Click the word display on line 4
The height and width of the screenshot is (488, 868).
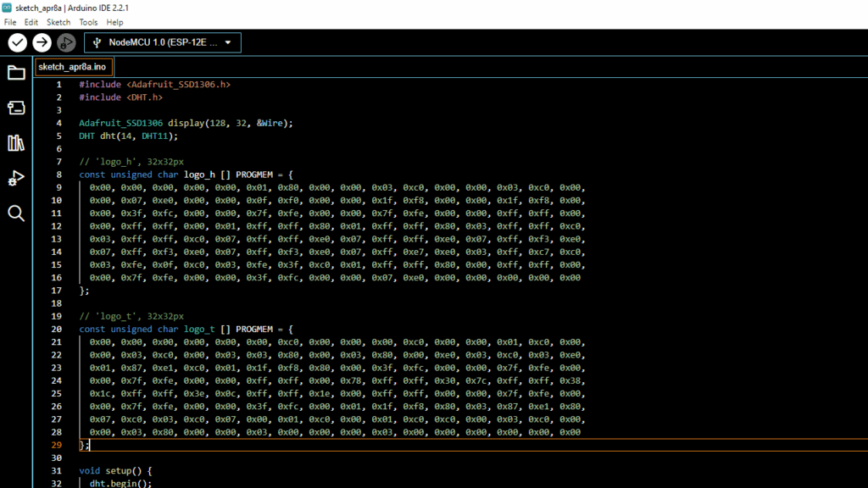186,124
